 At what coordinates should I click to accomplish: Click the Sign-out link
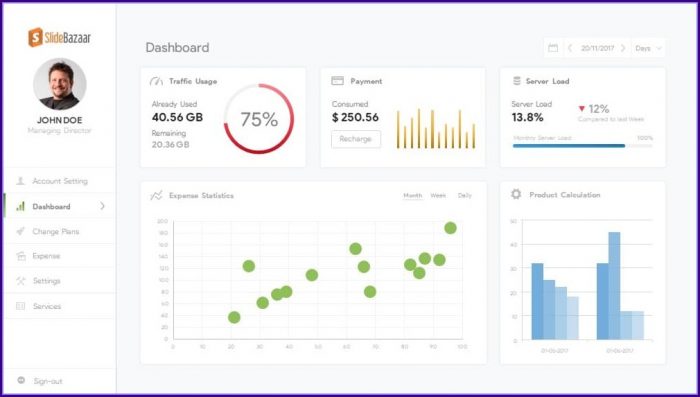(48, 381)
